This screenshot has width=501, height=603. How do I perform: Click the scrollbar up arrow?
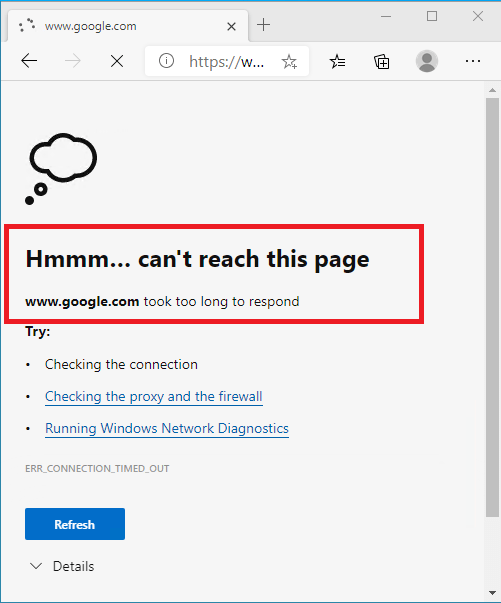point(493,90)
